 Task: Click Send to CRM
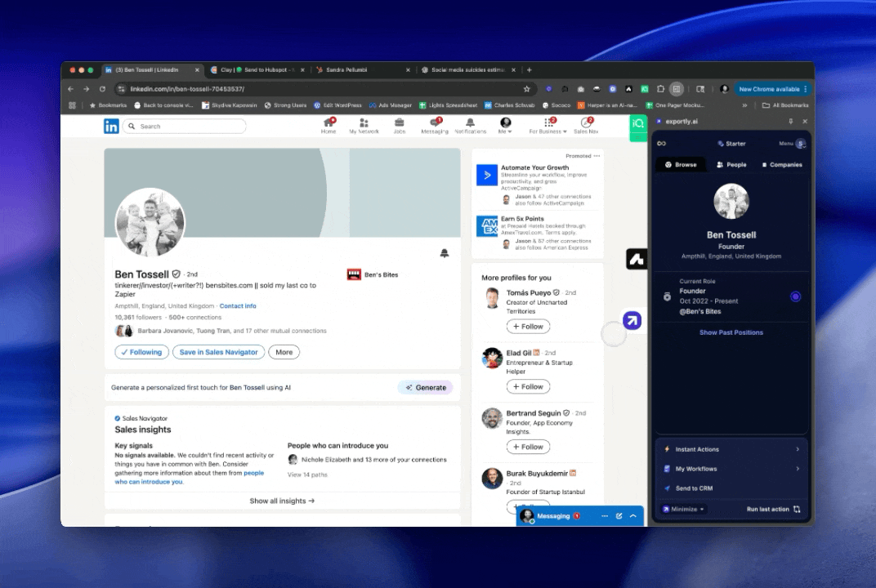[731, 488]
